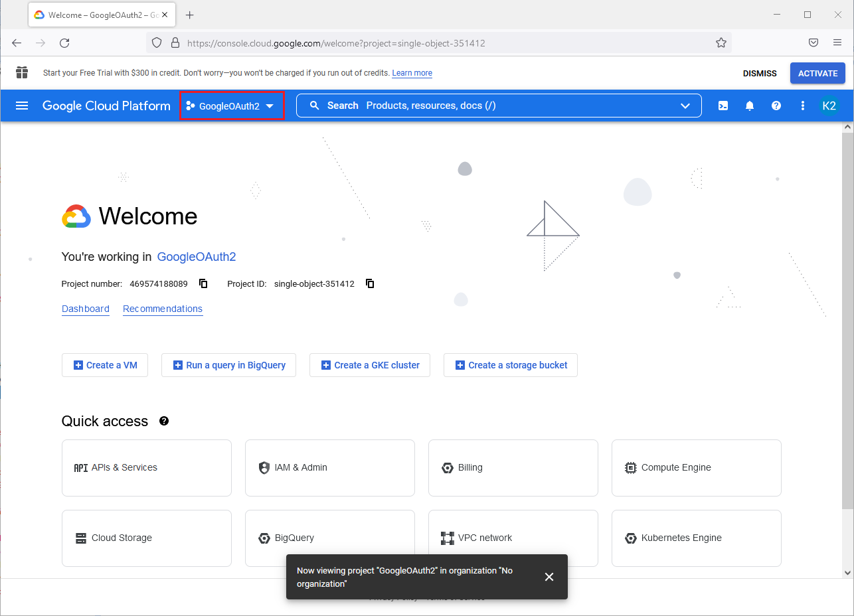The image size is (854, 616).
Task: Open the K2 account avatar
Action: (x=829, y=106)
